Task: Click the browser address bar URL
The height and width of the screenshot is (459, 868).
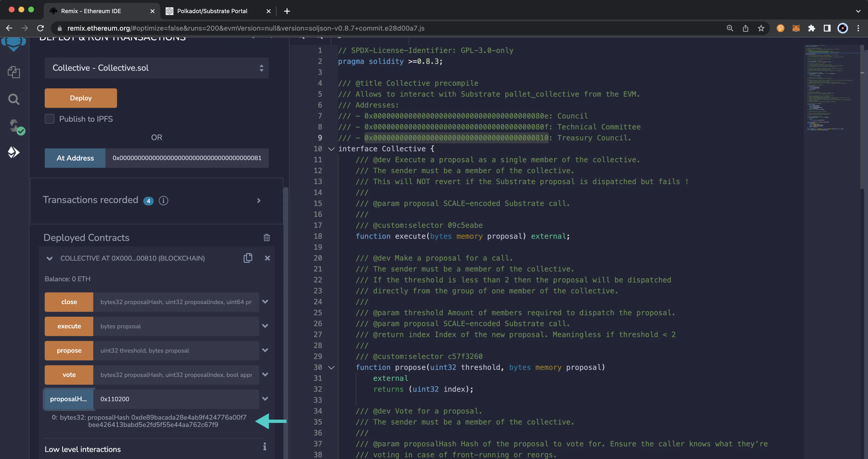Action: pyautogui.click(x=246, y=28)
